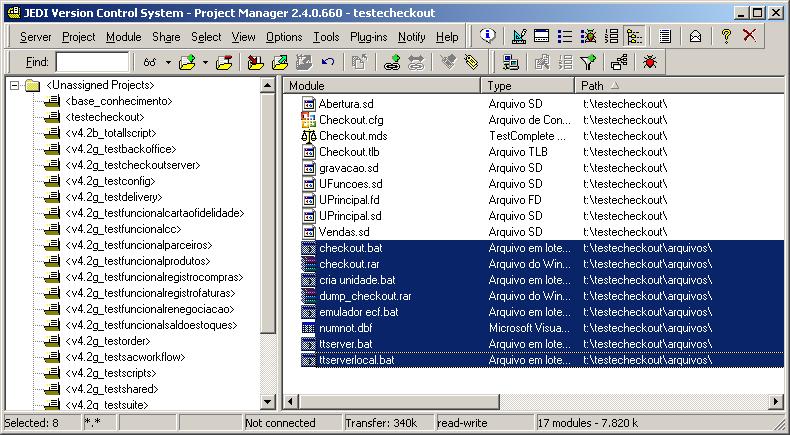790x435 pixels.
Task: Open the Share menu
Action: coord(166,37)
